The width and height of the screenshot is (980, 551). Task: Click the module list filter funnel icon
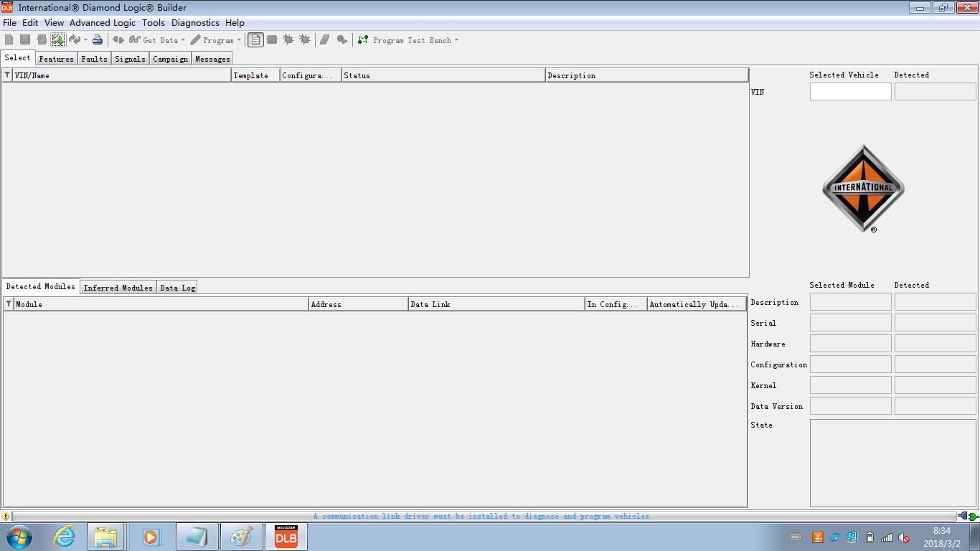coord(9,304)
